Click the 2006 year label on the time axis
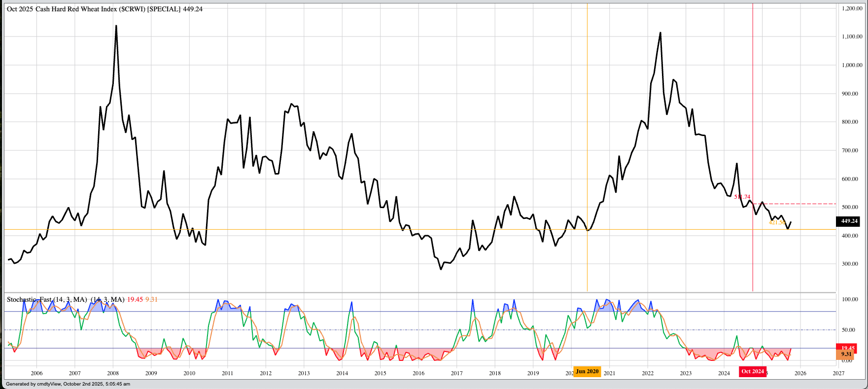The width and height of the screenshot is (868, 389). (x=36, y=373)
